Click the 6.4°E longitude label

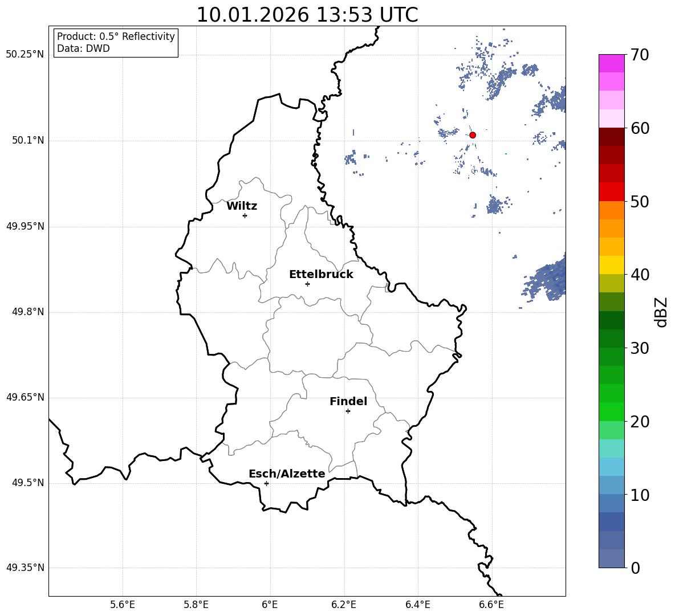417,605
